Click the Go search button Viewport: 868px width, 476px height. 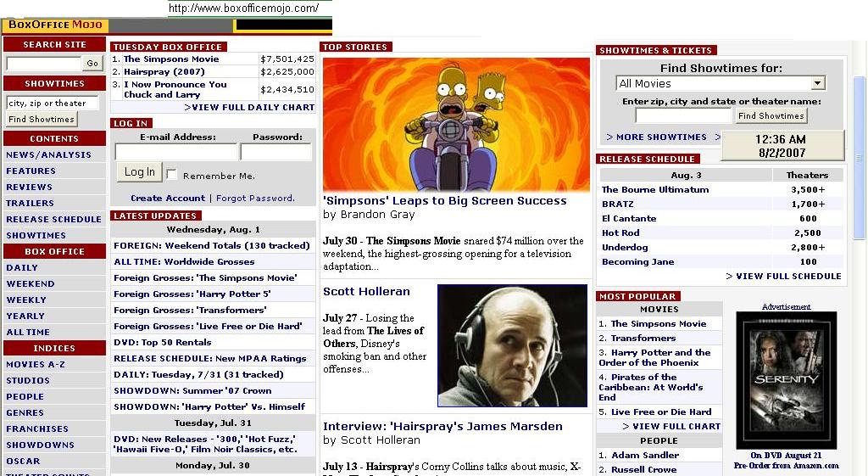tap(92, 63)
